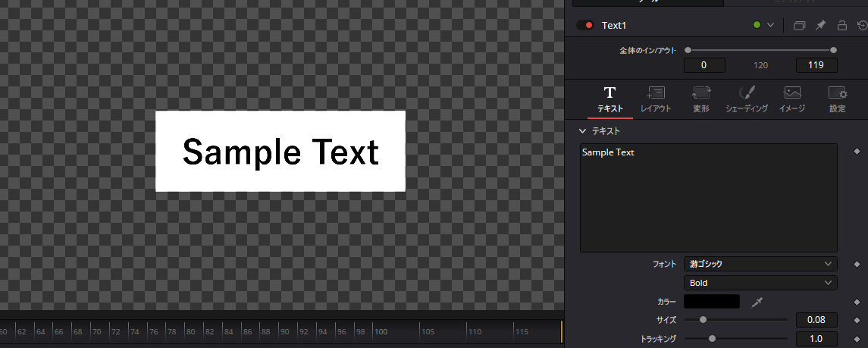This screenshot has height=348, width=868.
Task: Collapse the テキスト section chevron
Action: tap(581, 131)
